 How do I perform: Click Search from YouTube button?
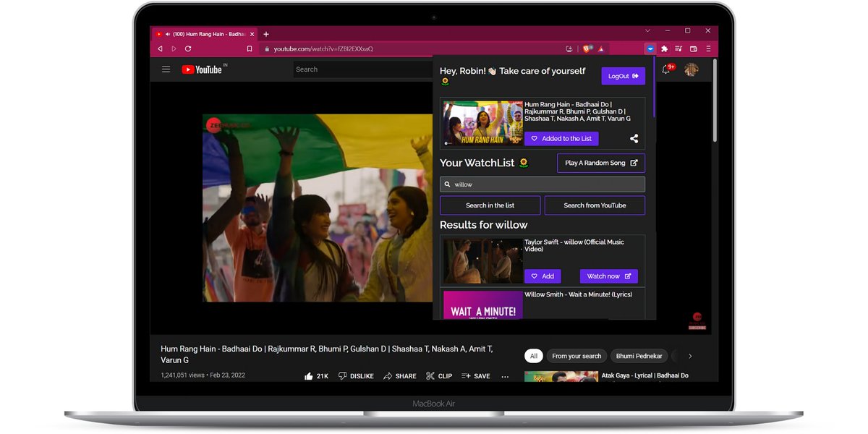[x=595, y=205]
